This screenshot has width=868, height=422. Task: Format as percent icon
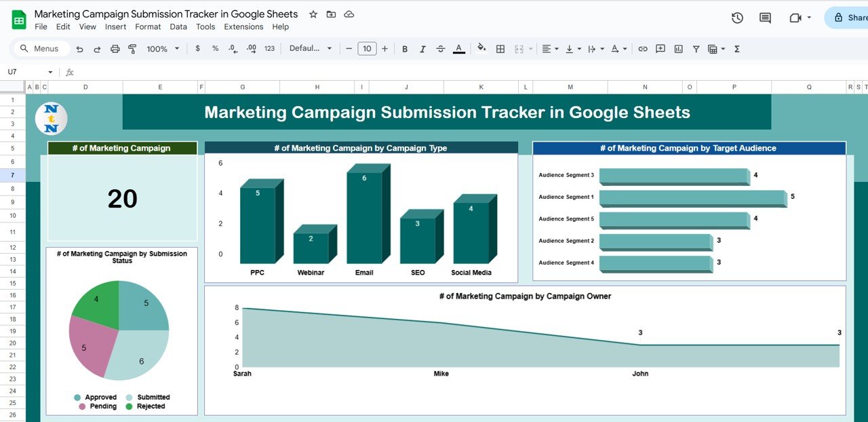pyautogui.click(x=215, y=49)
